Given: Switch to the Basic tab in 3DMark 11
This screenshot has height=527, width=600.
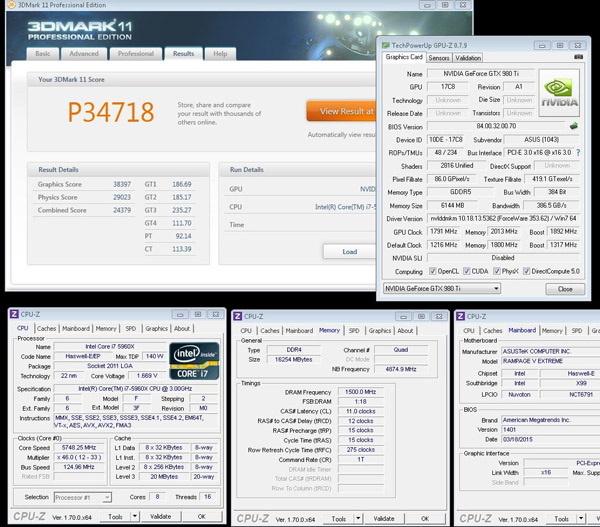Looking at the screenshot, I should (43, 54).
